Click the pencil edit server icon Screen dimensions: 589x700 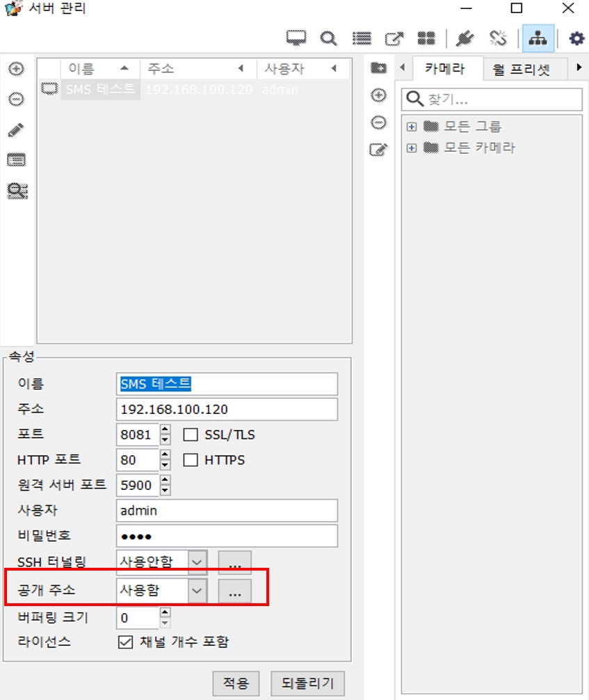(x=16, y=129)
